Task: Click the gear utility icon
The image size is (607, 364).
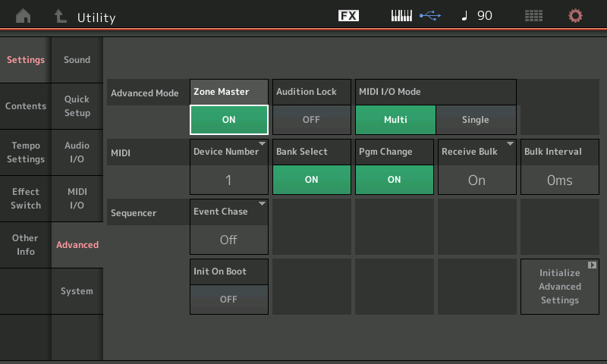Action: click(x=576, y=16)
